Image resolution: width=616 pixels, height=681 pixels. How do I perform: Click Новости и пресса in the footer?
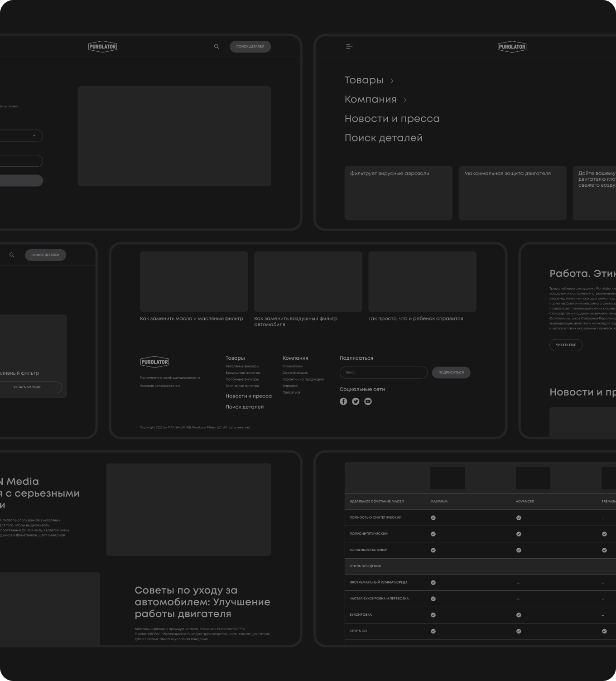(x=249, y=396)
